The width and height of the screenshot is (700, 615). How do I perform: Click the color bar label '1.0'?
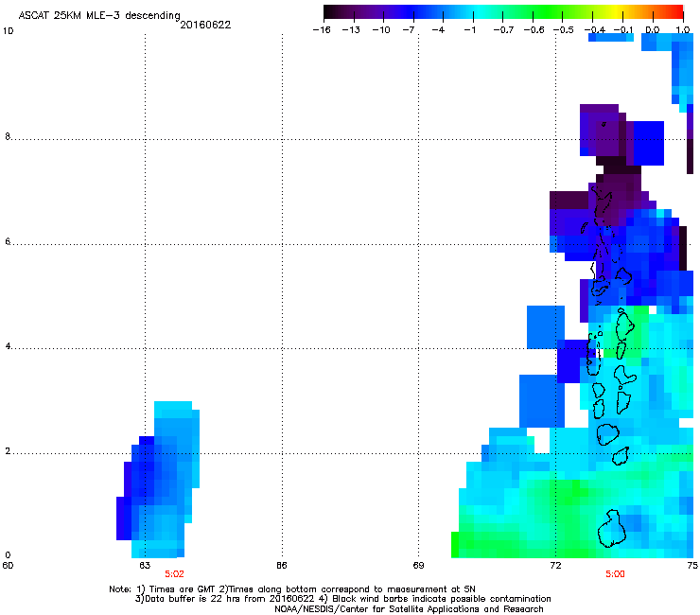click(683, 30)
